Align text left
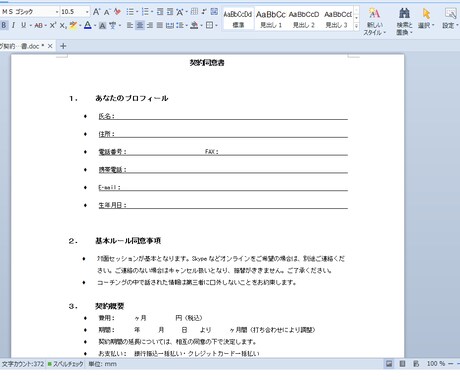This screenshot has width=460, height=380. (130, 25)
